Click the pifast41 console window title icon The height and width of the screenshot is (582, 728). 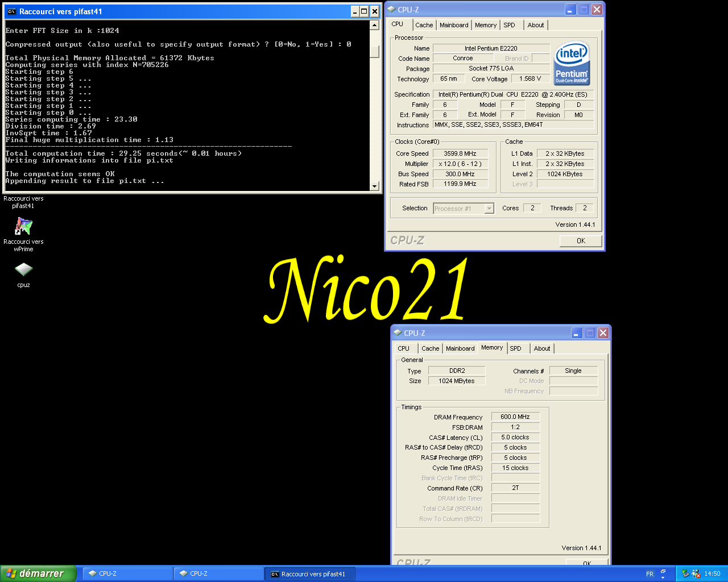tap(11, 11)
